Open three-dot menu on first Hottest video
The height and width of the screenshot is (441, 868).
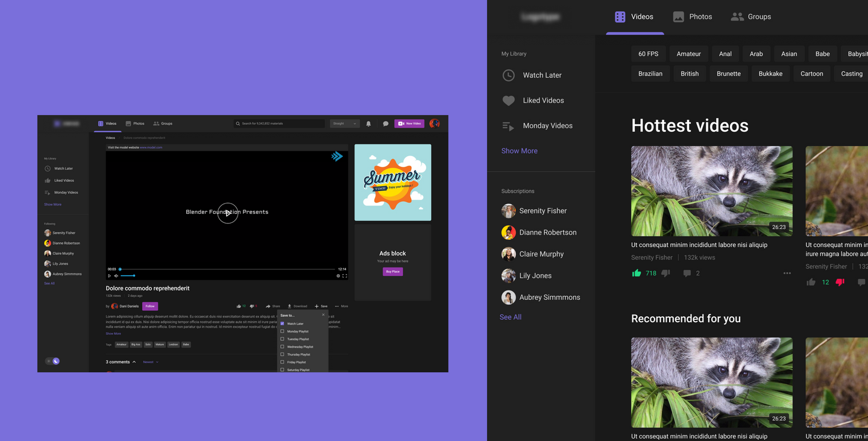[x=787, y=273]
